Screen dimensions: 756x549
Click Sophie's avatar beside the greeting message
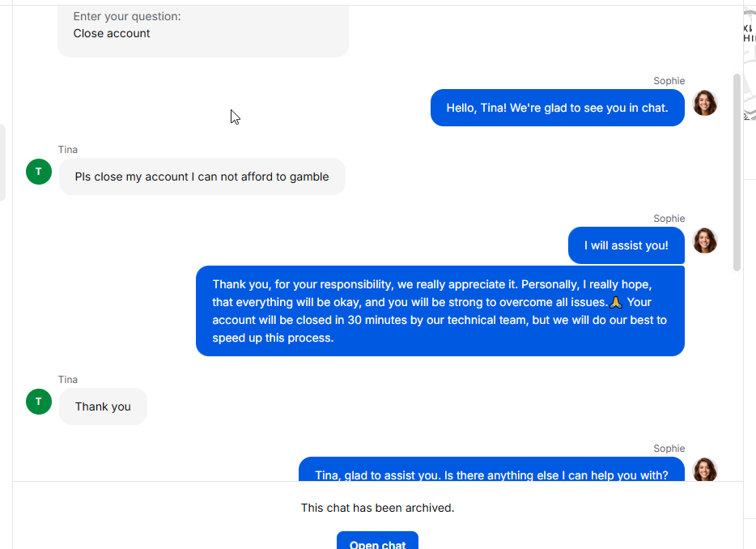(705, 103)
